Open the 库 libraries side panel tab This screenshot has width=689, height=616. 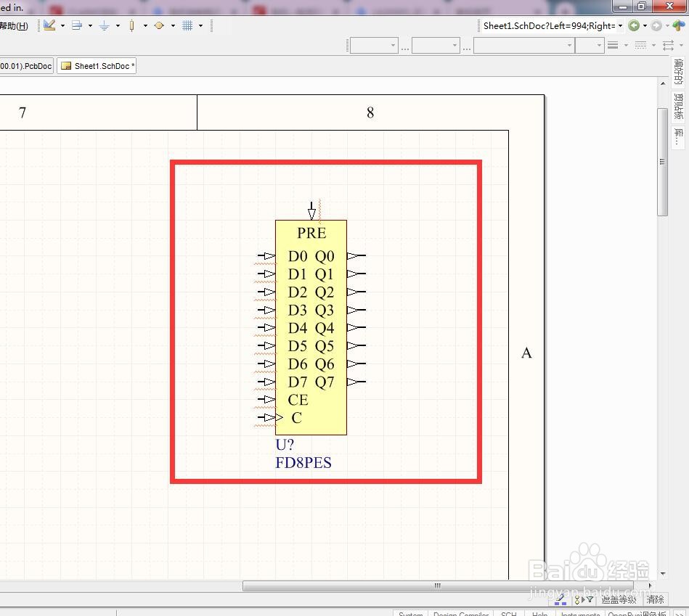(678, 137)
